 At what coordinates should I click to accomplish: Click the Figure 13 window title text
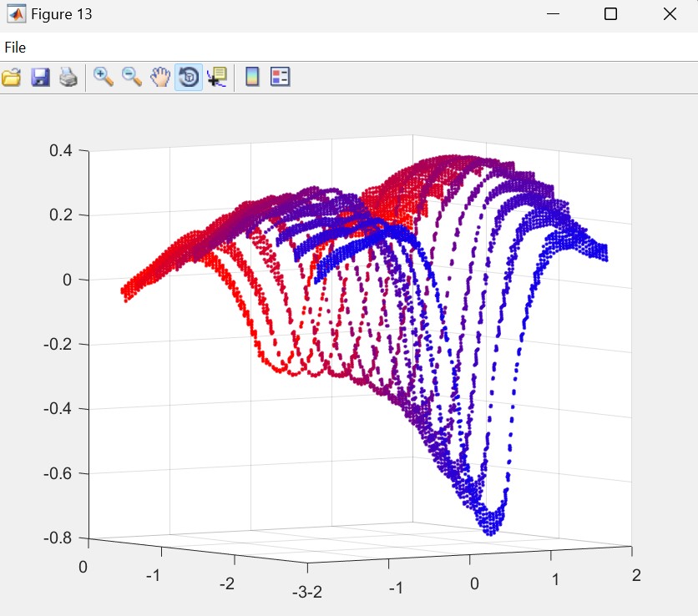pos(62,14)
